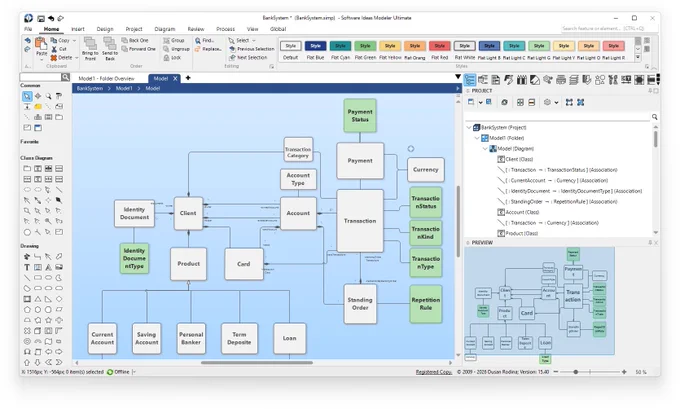Click the Find button
This screenshot has height=409, width=680.
pos(205,40)
